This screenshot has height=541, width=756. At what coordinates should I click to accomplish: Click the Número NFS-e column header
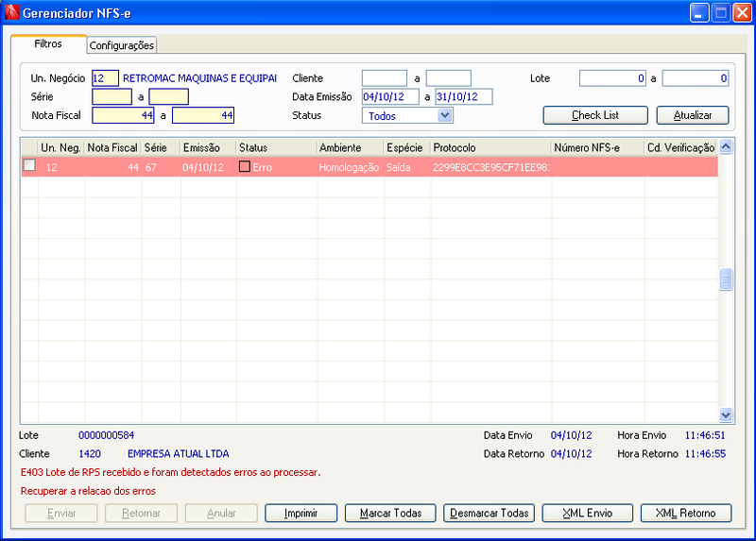click(x=598, y=148)
